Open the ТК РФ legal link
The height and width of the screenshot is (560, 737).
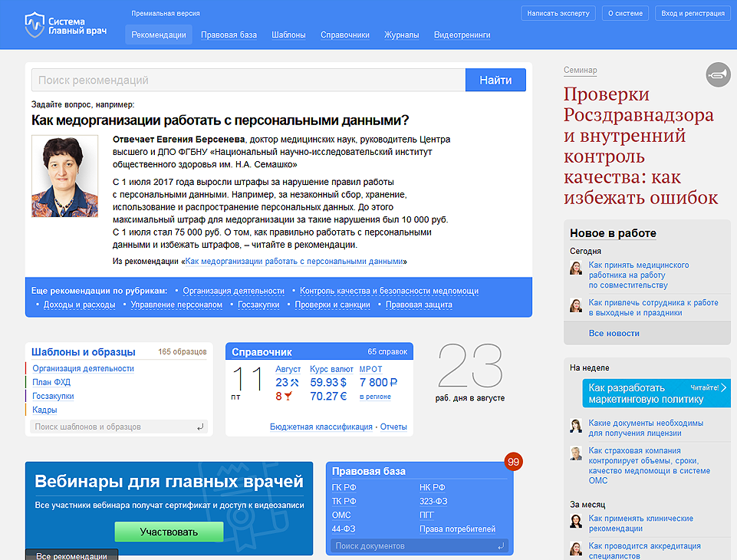click(344, 501)
